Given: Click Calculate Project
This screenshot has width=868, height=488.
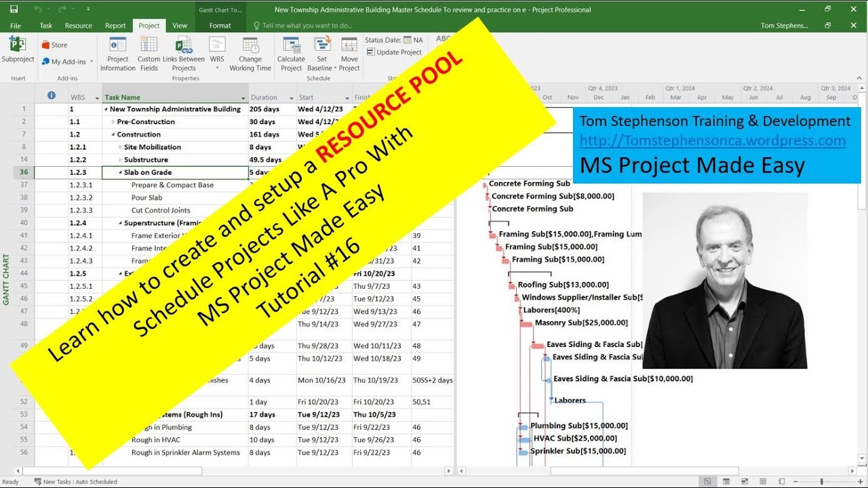Looking at the screenshot, I should (291, 54).
